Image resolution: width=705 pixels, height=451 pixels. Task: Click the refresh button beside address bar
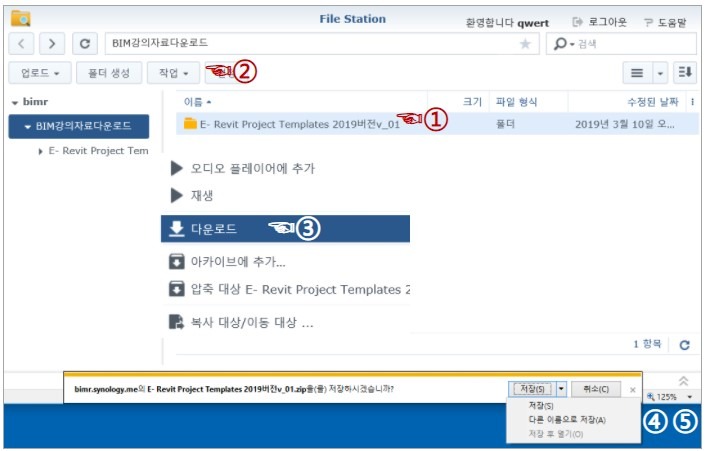(x=85, y=44)
